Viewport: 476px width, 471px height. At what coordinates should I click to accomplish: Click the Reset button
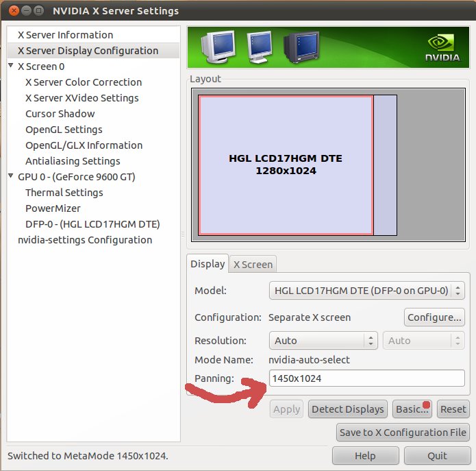[x=453, y=409]
